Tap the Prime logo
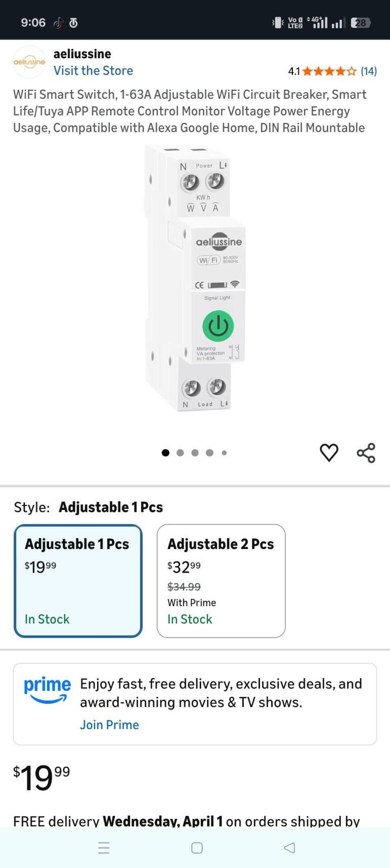Image resolution: width=390 pixels, height=868 pixels. click(48, 690)
